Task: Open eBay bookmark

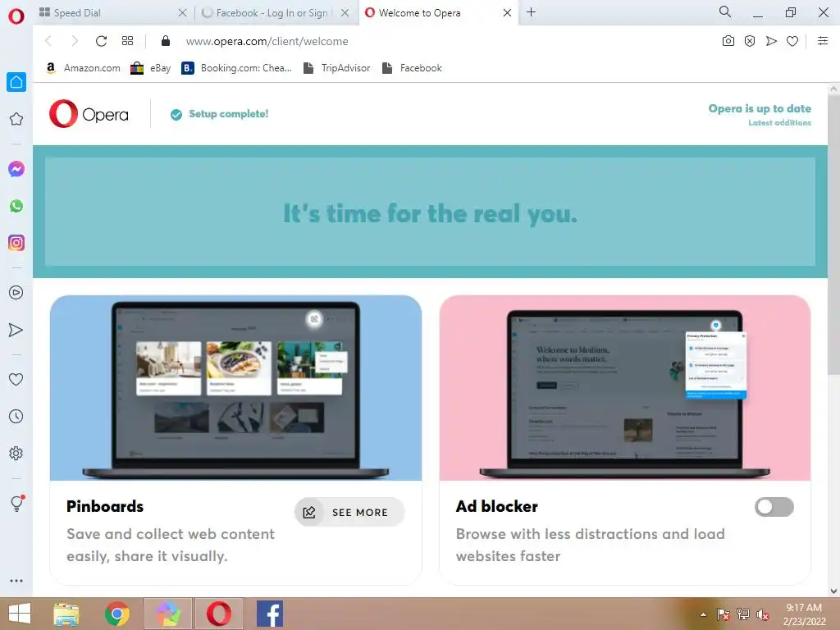Action: coord(151,68)
